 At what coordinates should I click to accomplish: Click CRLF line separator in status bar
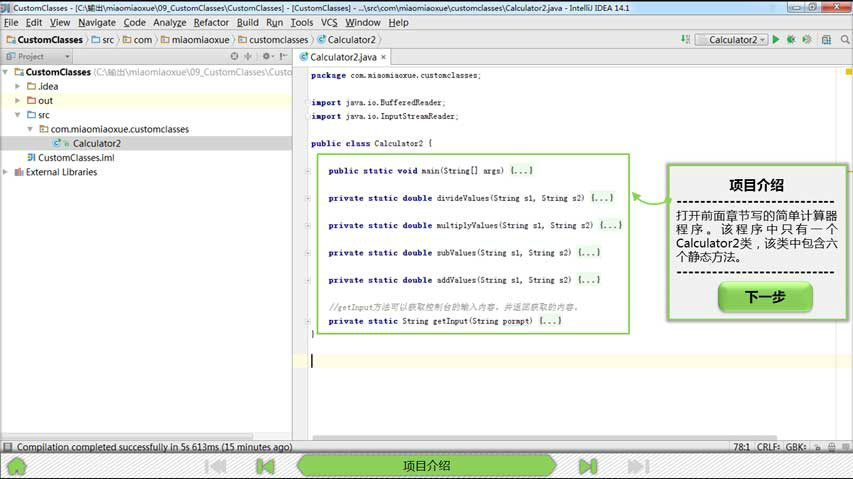768,447
